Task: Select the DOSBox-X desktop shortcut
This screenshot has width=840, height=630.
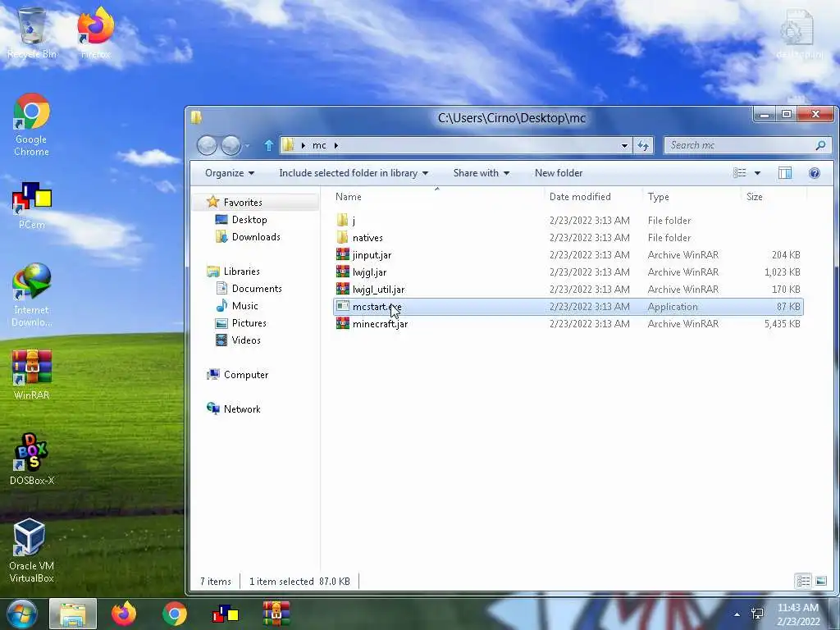Action: tap(32, 459)
